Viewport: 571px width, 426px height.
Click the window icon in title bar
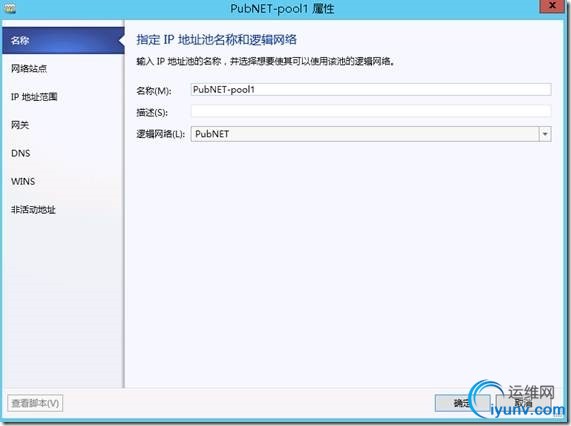pos(10,8)
